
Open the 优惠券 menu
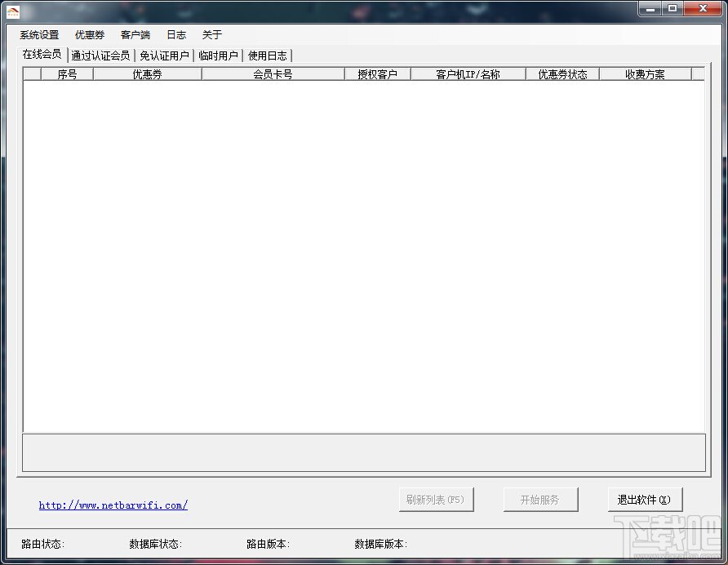tap(90, 35)
